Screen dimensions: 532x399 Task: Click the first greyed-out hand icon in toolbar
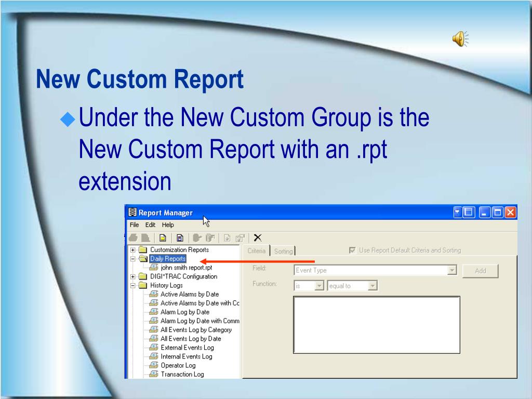coord(197,238)
